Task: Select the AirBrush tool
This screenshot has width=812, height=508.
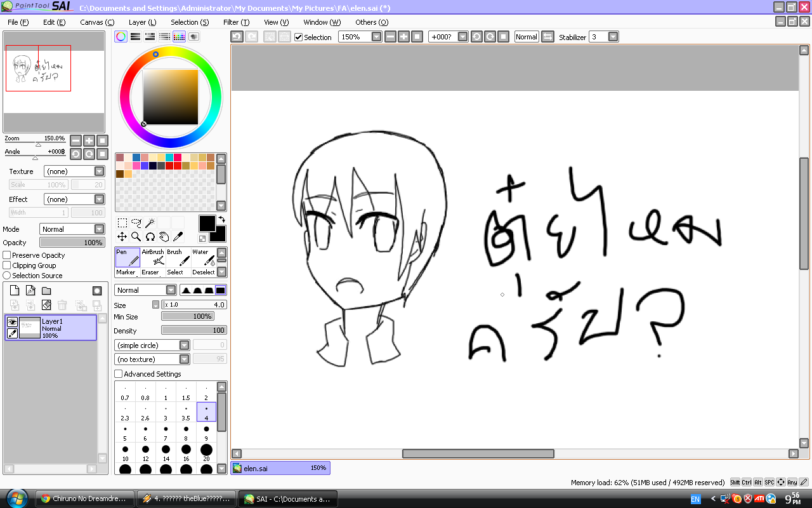Action: pyautogui.click(x=153, y=257)
